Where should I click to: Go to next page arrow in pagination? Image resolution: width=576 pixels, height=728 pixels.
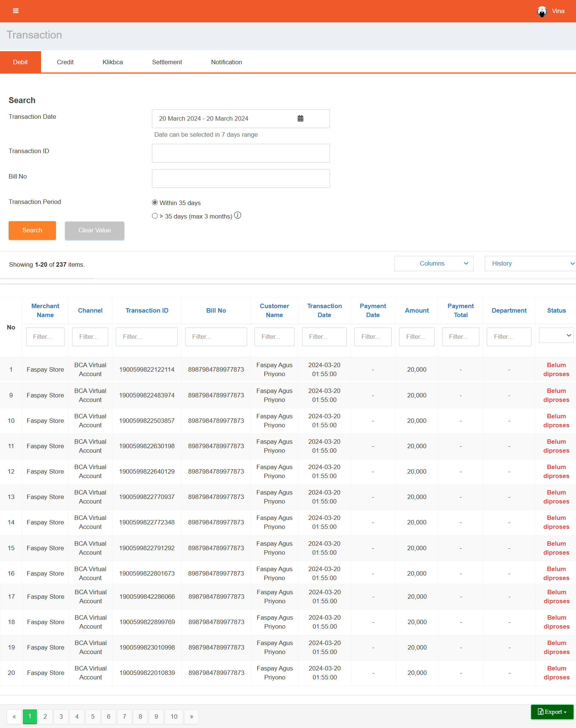[192, 716]
